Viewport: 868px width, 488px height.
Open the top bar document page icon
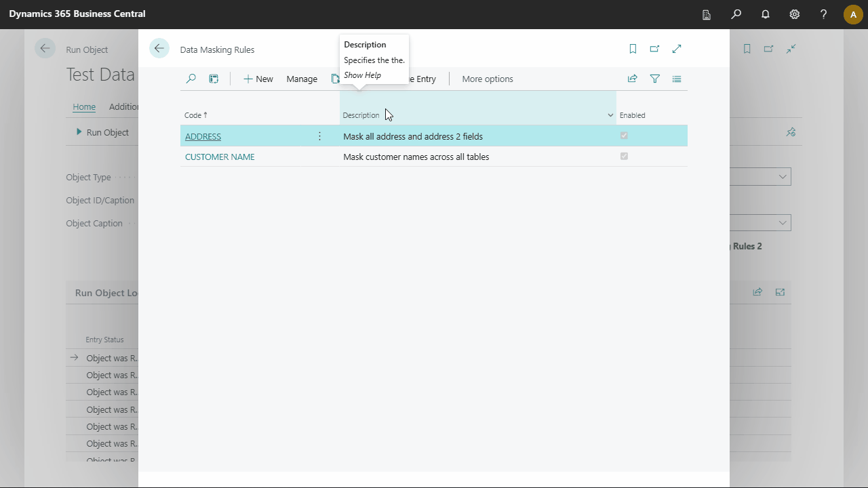[x=707, y=14]
